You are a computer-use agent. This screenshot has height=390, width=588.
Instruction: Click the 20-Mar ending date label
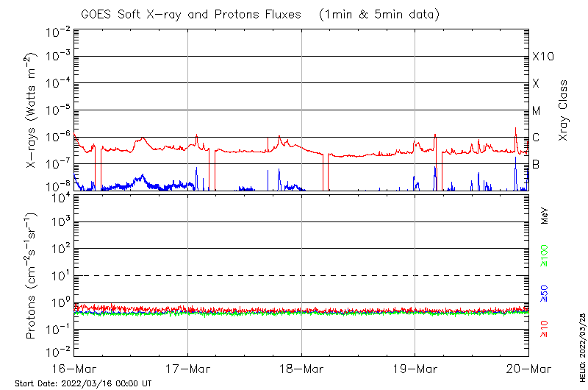coord(528,368)
